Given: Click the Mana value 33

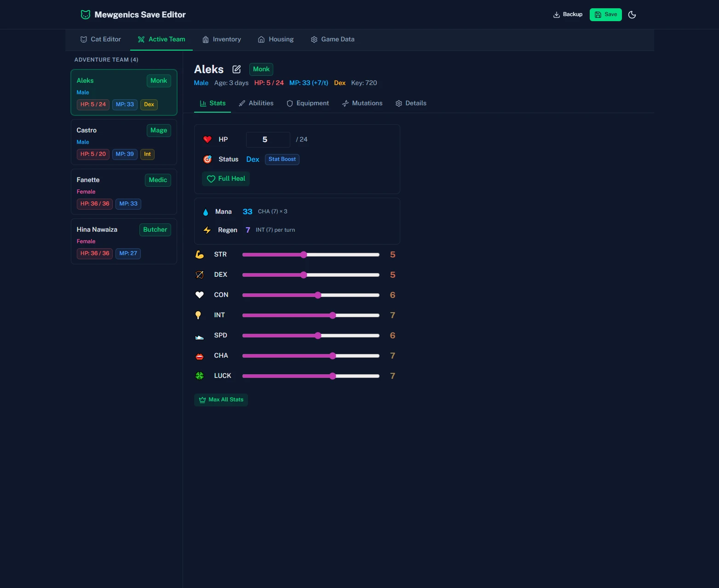Looking at the screenshot, I should (247, 212).
